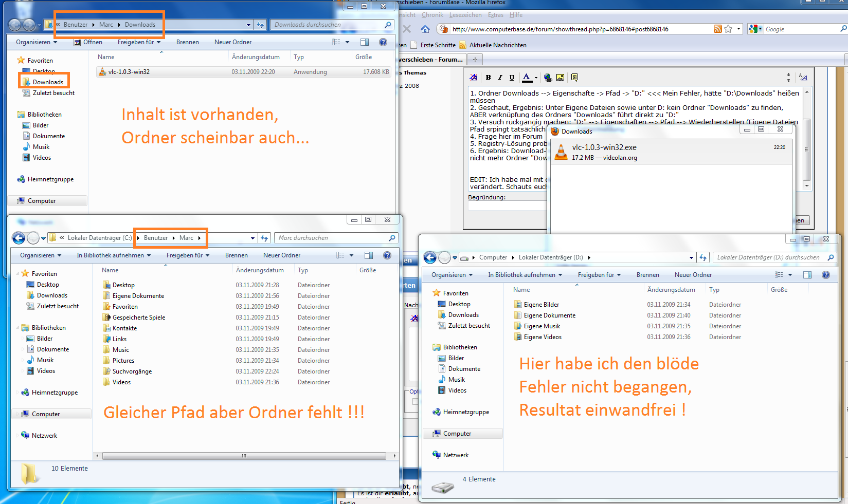This screenshot has height=504, width=848.
Task: Click the Begründung input field
Action: click(x=507, y=206)
